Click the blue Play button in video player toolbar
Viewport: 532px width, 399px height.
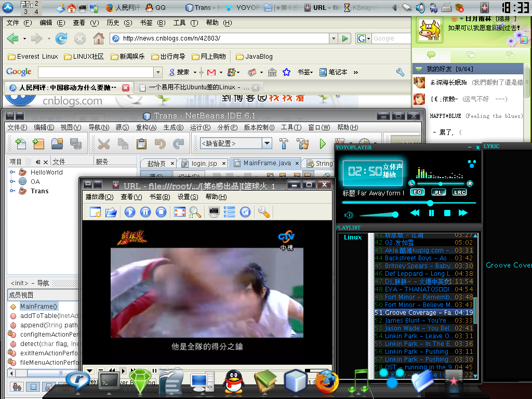[129, 212]
